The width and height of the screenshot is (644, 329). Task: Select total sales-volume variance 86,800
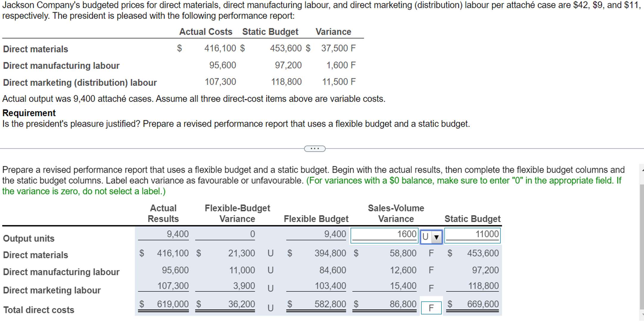403,304
